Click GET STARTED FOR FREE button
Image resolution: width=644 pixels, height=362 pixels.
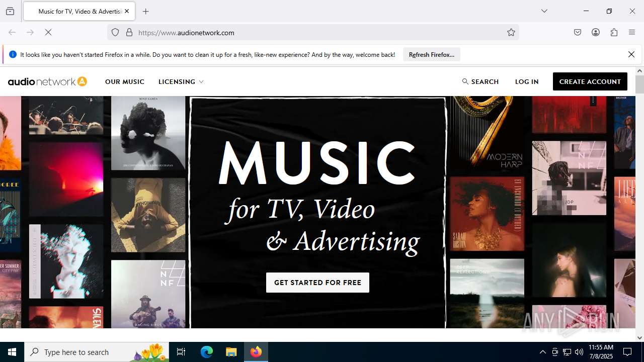pos(317,283)
